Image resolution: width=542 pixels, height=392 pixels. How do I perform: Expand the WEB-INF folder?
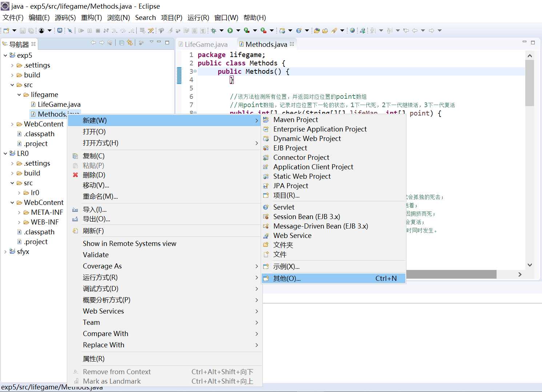19,222
